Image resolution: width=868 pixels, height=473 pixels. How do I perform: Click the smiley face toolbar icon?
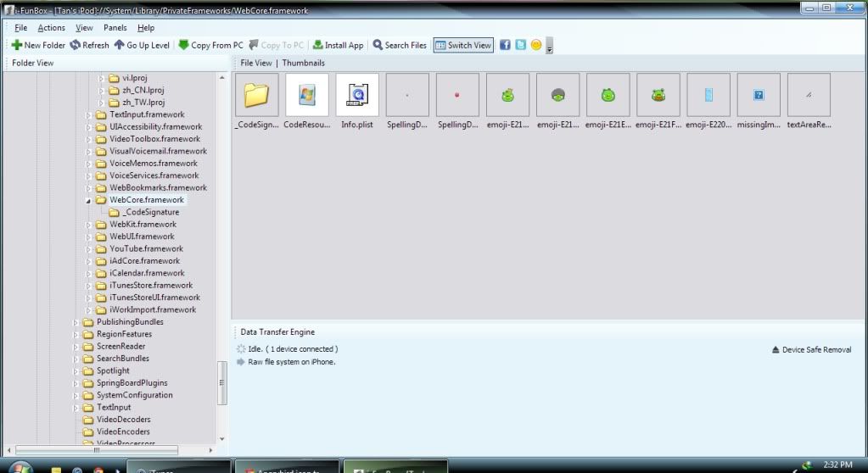point(536,46)
